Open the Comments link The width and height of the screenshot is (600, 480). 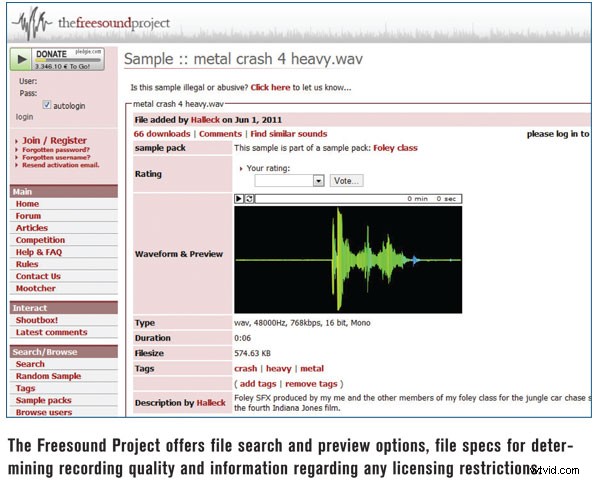click(220, 134)
